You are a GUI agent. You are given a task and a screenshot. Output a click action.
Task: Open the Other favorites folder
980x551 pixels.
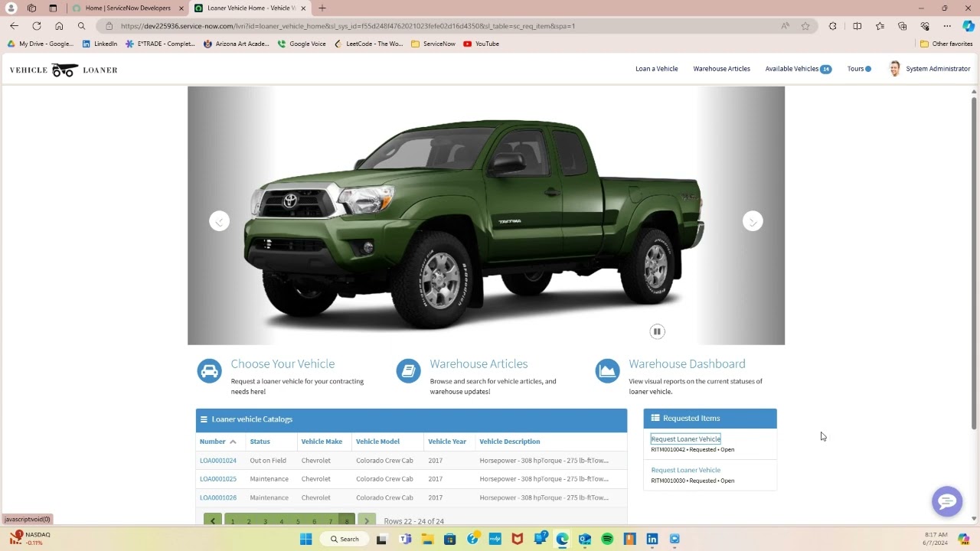[946, 44]
